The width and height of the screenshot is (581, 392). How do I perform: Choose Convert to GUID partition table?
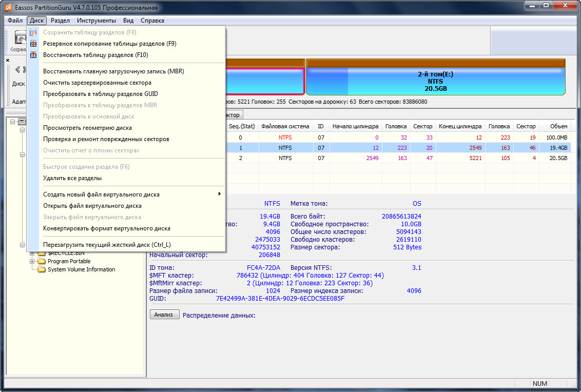pos(101,94)
